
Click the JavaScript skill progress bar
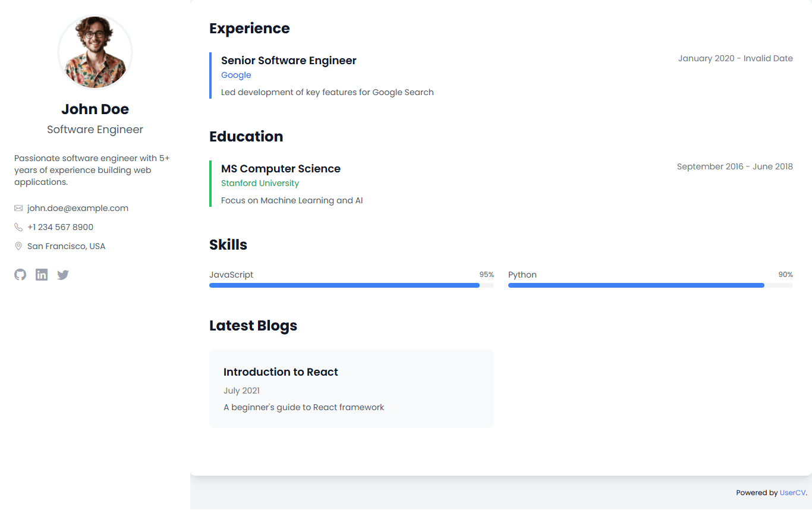click(x=351, y=285)
